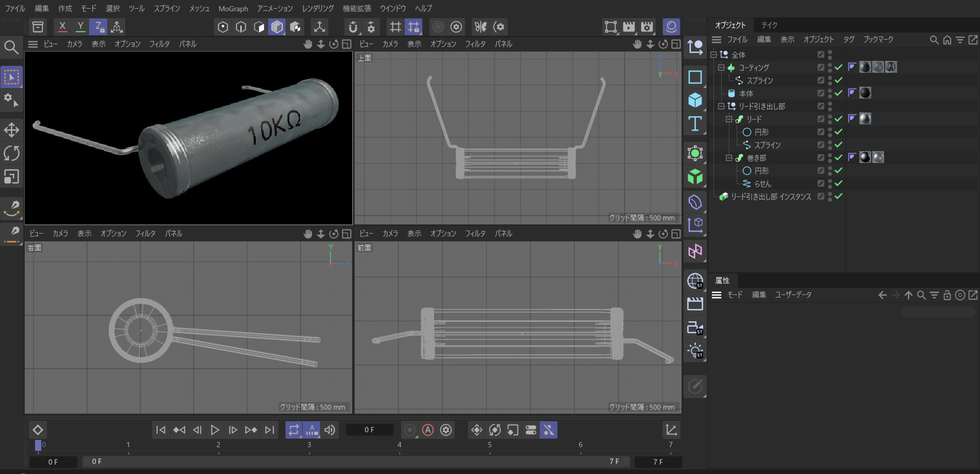Jump to the animation's last frame
This screenshot has width=980, height=474.
coord(270,430)
